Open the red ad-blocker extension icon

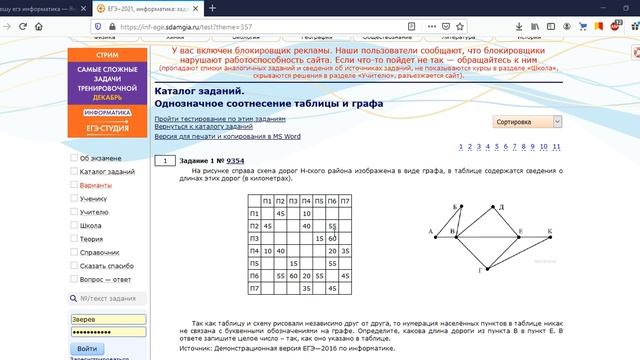616,26
